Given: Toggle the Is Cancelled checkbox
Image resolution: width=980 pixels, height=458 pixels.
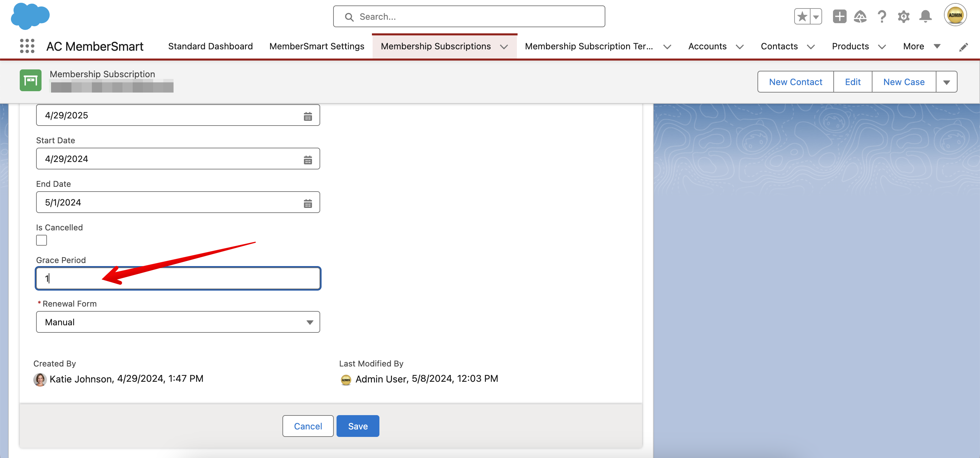Looking at the screenshot, I should [x=42, y=240].
